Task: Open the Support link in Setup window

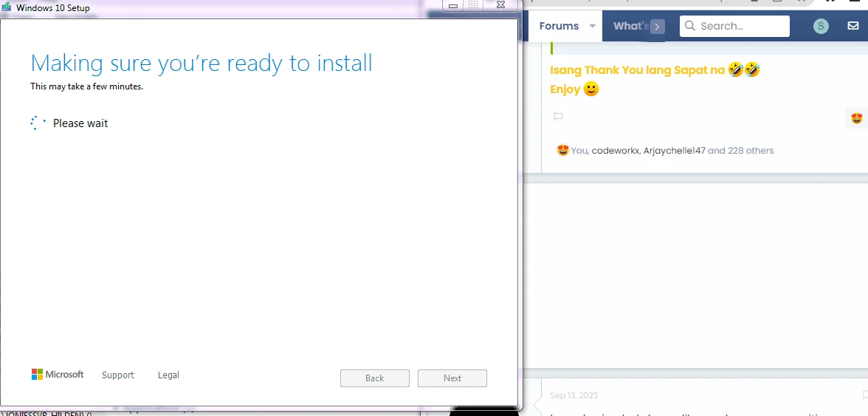Action: [x=118, y=375]
